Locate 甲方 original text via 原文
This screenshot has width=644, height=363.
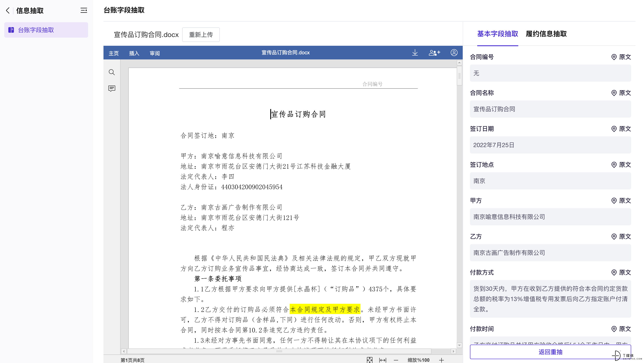(621, 201)
